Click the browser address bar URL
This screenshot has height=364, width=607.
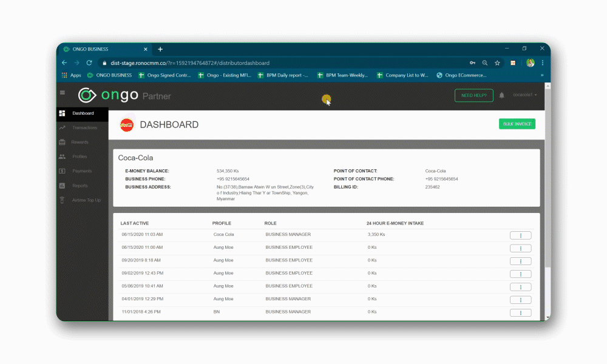190,63
